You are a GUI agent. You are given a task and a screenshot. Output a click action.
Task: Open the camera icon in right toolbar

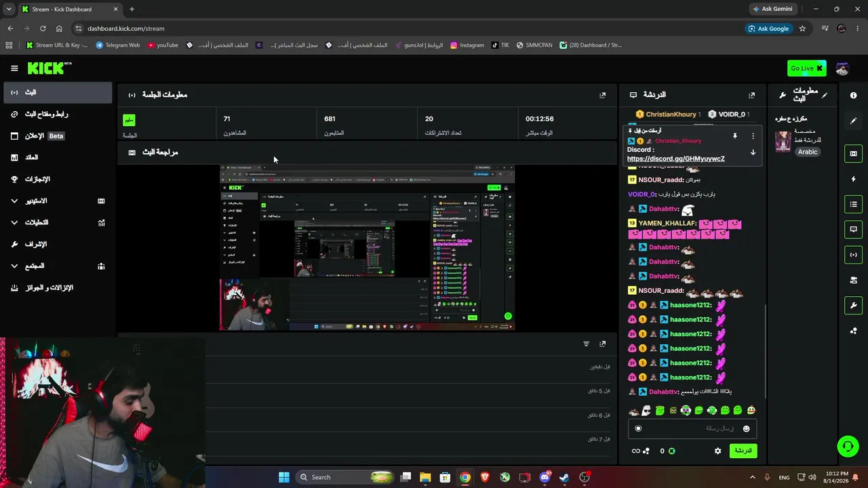[853, 280]
